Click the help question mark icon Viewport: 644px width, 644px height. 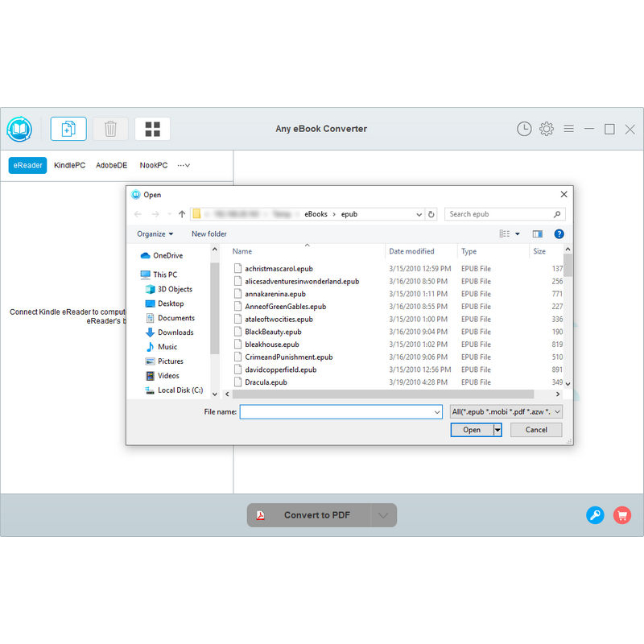(559, 234)
